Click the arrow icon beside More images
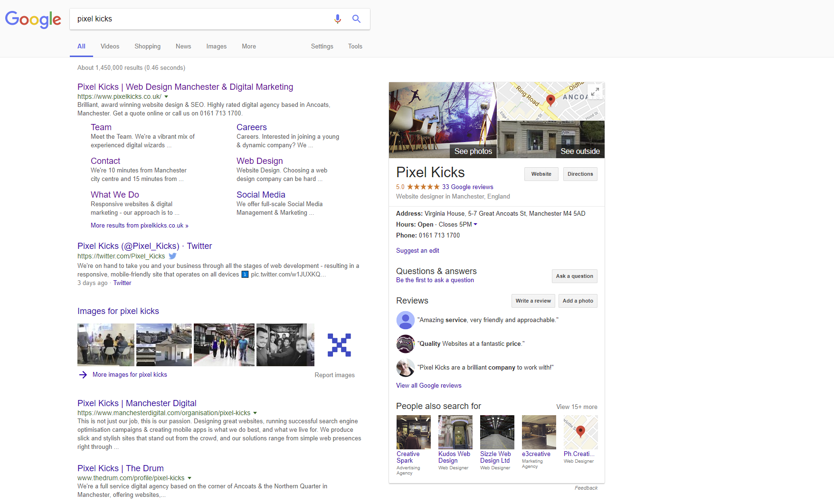The image size is (834, 504). [83, 375]
